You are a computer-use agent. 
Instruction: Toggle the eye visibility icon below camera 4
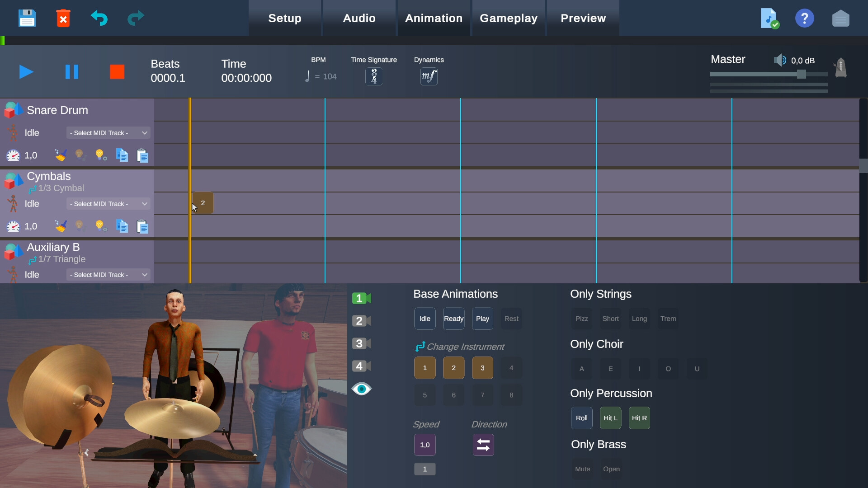pyautogui.click(x=361, y=389)
